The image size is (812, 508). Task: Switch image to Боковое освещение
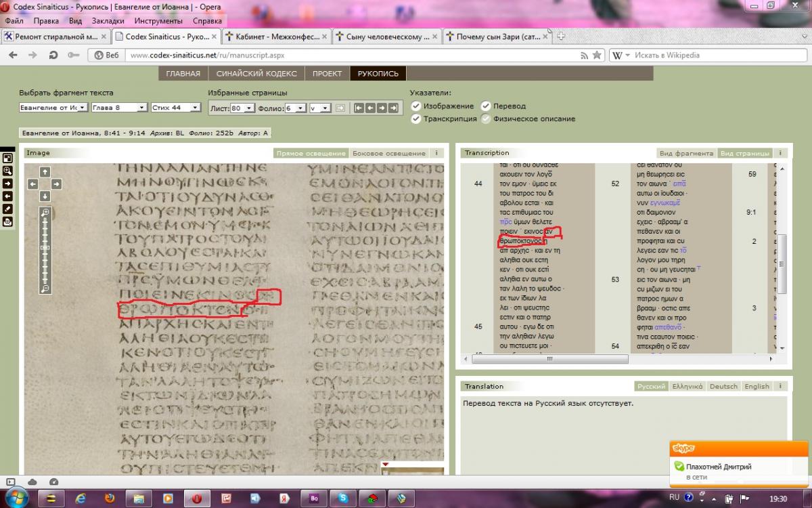tap(389, 153)
